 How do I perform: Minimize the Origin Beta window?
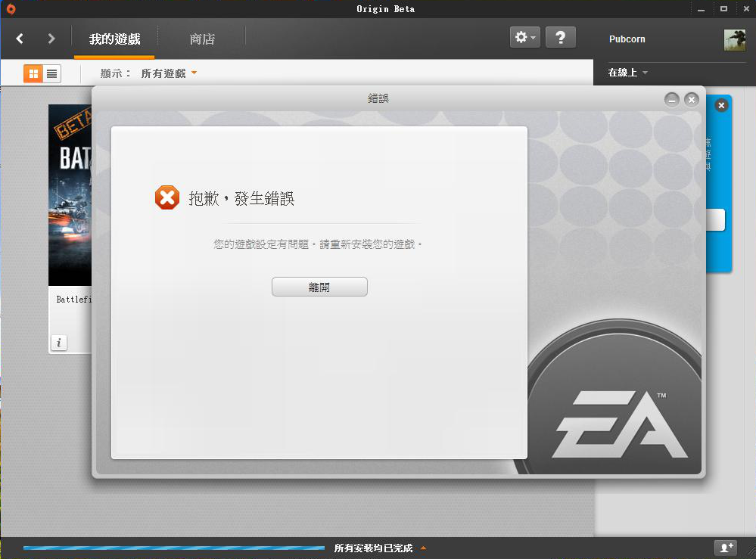pyautogui.click(x=701, y=9)
